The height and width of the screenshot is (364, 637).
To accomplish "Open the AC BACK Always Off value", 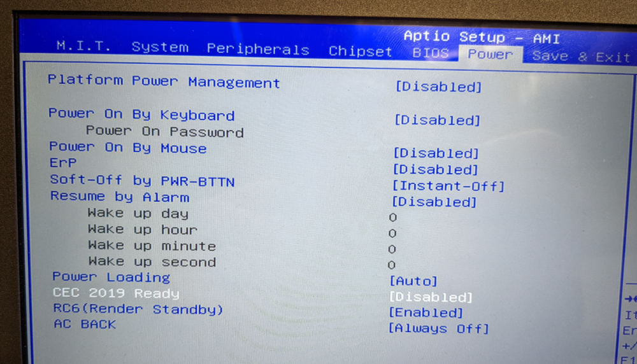I will (x=438, y=328).
